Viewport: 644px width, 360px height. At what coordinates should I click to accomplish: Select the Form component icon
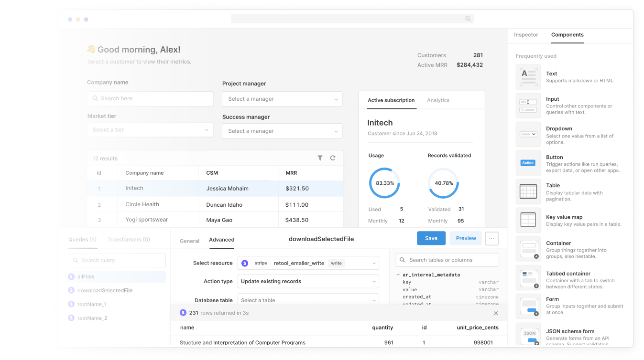point(528,307)
